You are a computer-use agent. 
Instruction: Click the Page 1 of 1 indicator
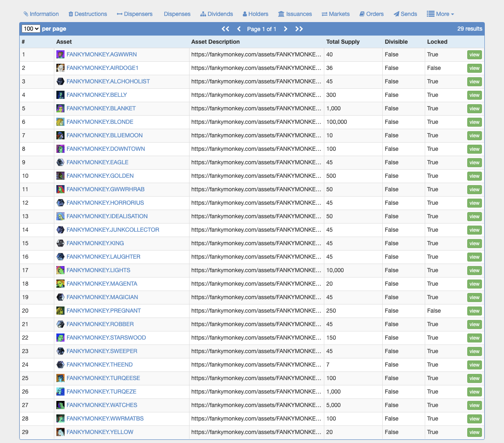point(262,29)
